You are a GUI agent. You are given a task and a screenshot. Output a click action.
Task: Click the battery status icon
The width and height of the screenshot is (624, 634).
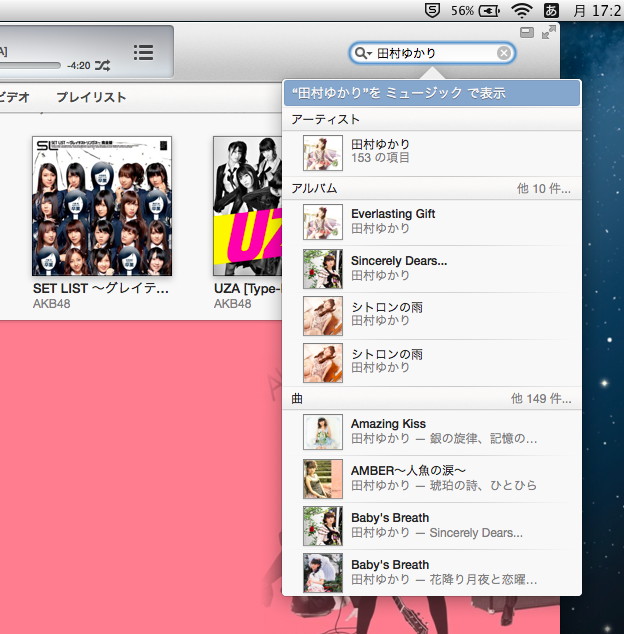489,11
